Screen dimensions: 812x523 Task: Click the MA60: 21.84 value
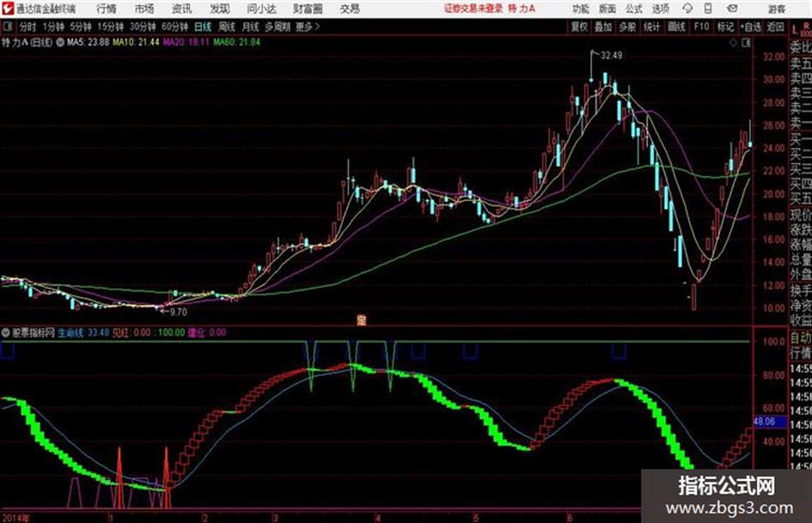236,42
